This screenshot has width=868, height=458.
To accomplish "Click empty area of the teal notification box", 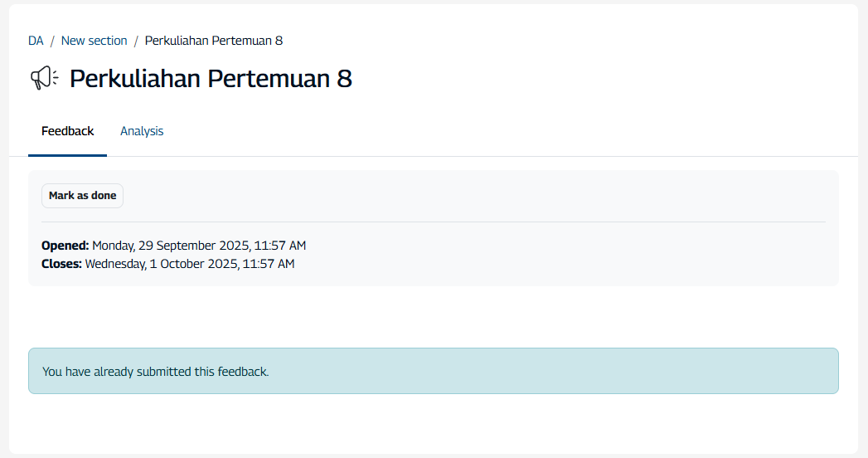I will pos(580,371).
